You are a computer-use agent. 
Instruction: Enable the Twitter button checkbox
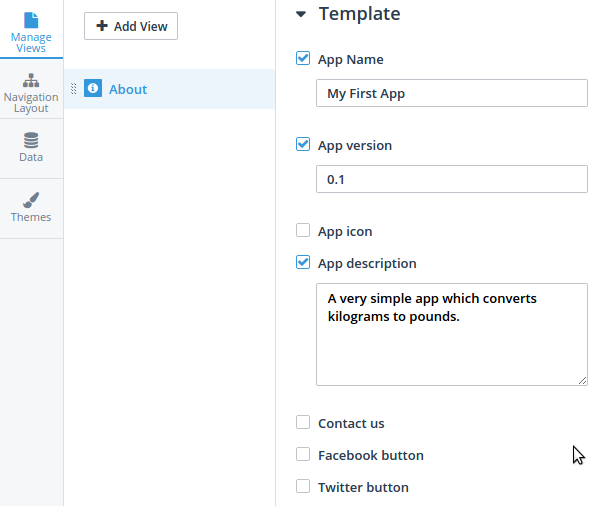click(303, 486)
